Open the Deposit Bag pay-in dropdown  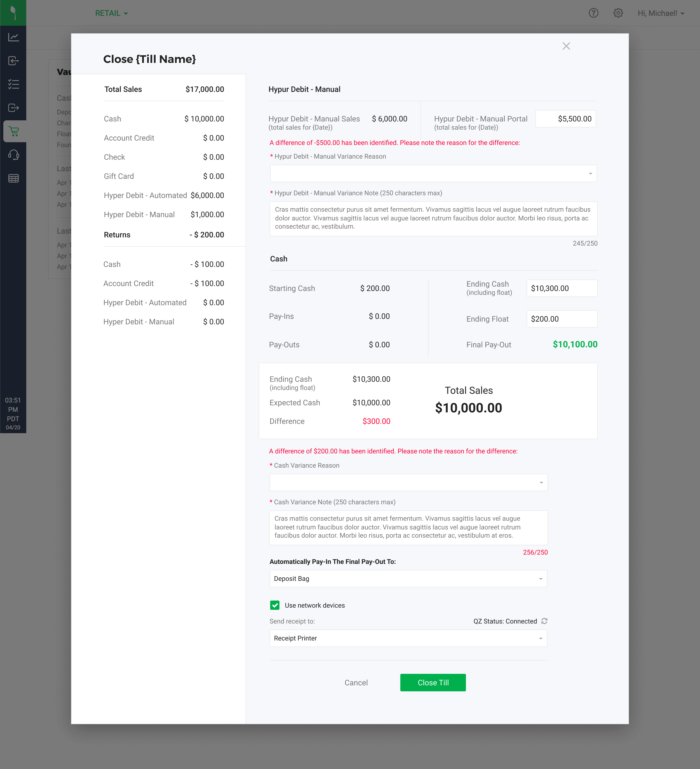408,579
